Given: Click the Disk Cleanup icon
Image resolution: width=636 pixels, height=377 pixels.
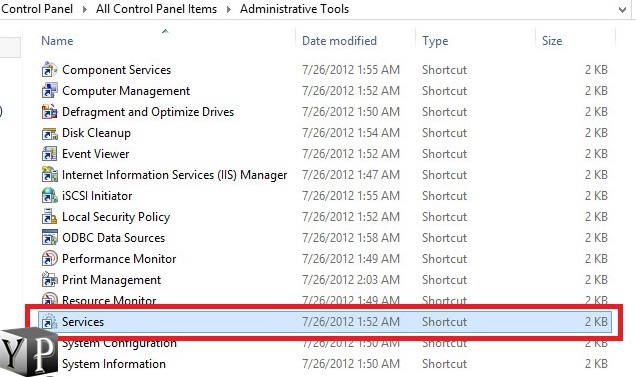Looking at the screenshot, I should click(49, 133).
